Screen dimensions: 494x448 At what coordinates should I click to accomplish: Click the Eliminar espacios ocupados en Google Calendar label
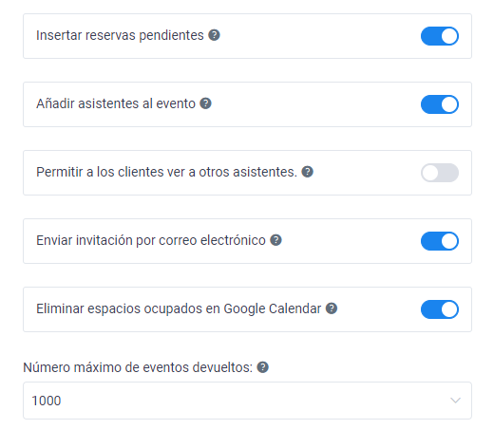tap(179, 308)
